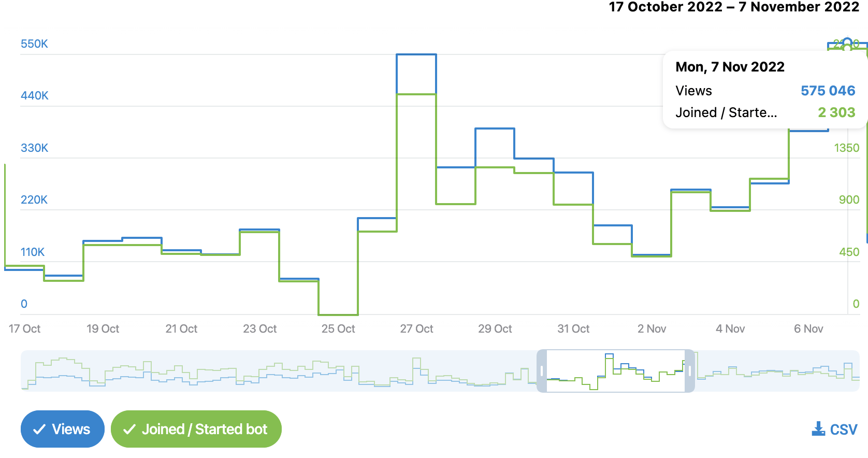Viewport: 868px width, 458px height.
Task: Click the 2 303 joined value in tooltip
Action: point(836,112)
